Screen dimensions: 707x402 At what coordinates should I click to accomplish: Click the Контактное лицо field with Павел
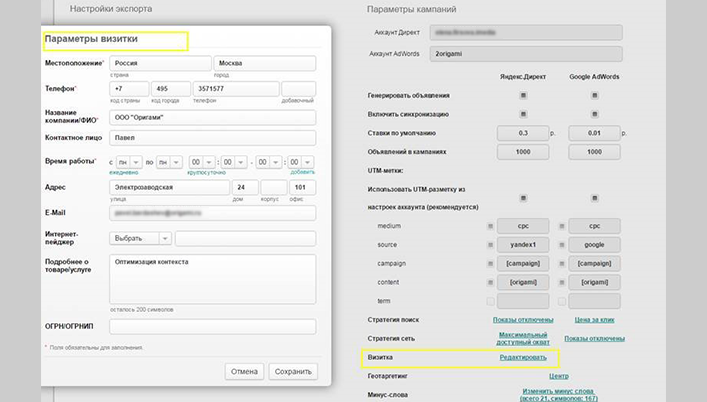(212, 138)
